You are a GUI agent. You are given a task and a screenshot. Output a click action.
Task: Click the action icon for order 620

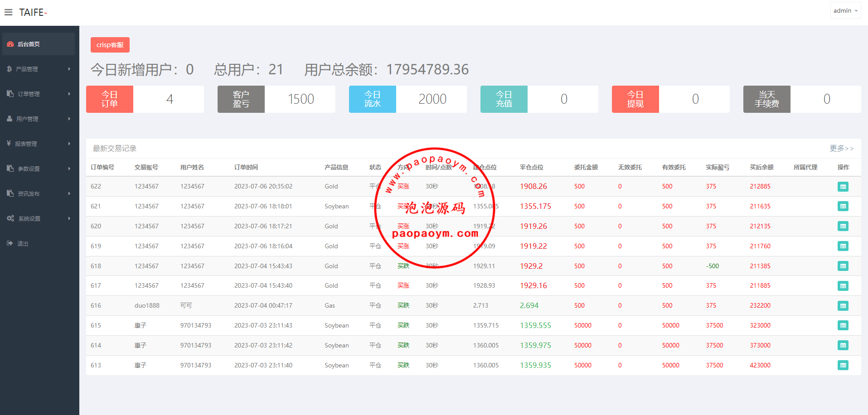[843, 226]
